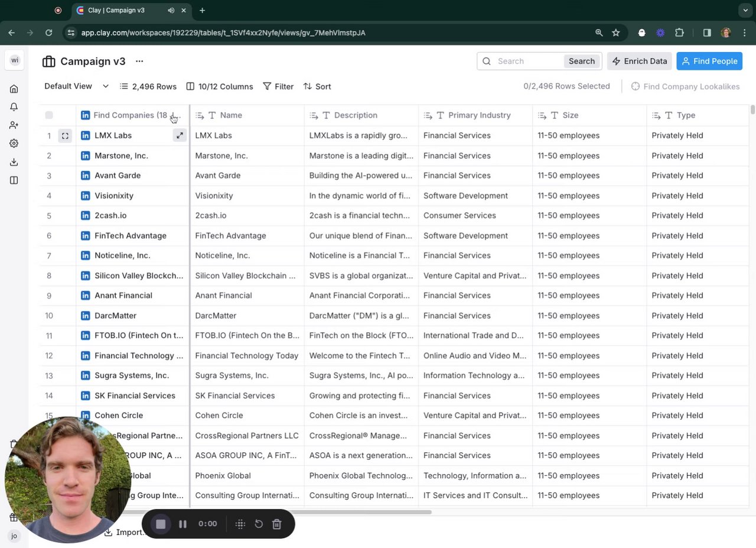Image resolution: width=756 pixels, height=548 pixels.
Task: Click the briefcase icon beside Campaign v3
Action: [x=49, y=61]
